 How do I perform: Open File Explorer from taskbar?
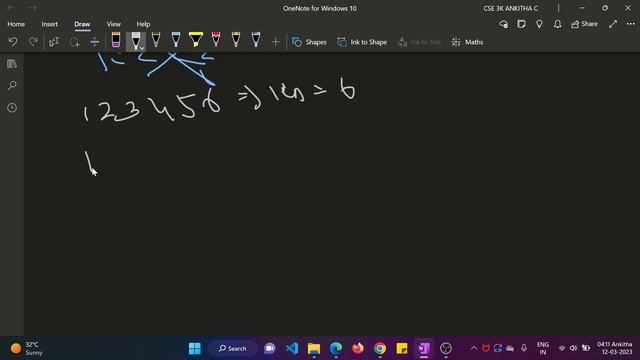[x=314, y=349]
